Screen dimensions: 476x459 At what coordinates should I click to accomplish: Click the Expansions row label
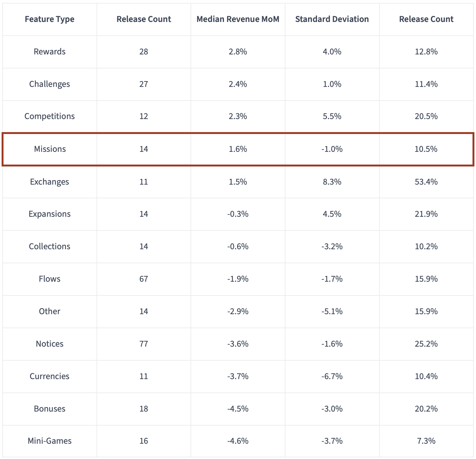(x=49, y=214)
